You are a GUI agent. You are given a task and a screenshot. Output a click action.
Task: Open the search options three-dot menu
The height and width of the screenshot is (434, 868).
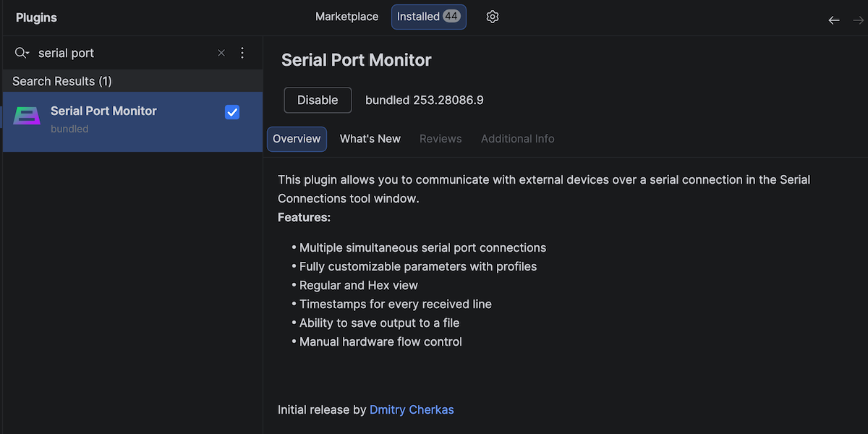coord(242,53)
